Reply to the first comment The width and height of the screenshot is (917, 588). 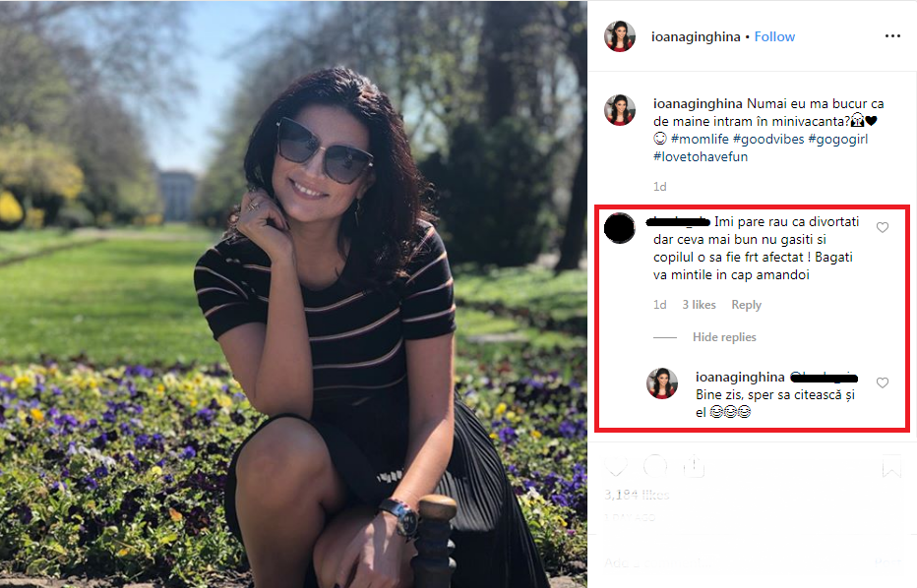[747, 305]
